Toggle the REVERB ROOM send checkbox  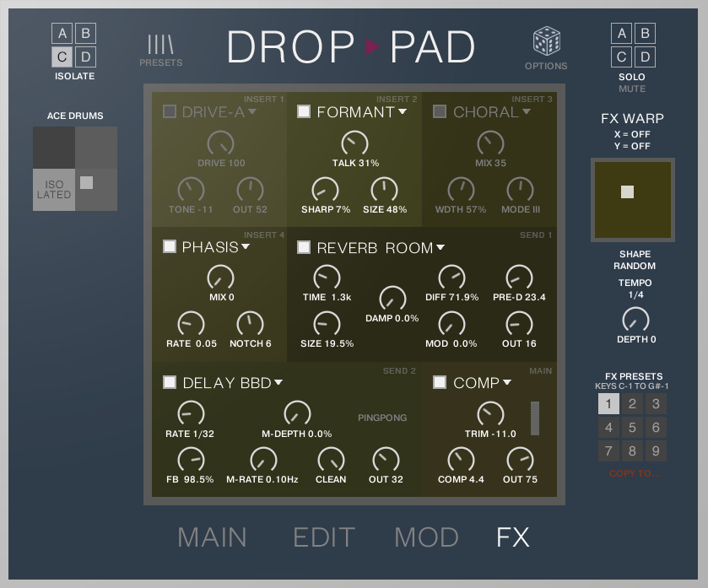[304, 247]
